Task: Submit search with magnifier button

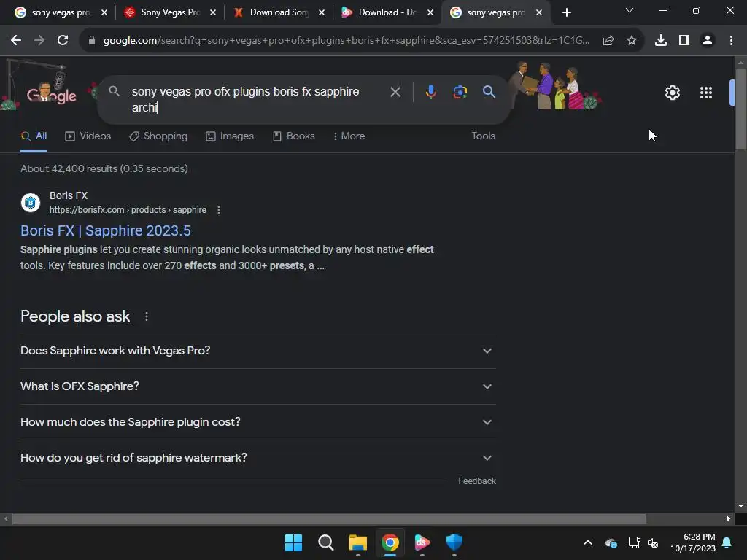Action: pos(489,91)
